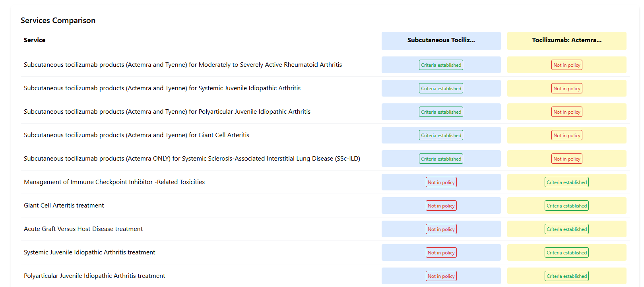Viewport: 644px width, 287px height.
Task: Select the Rheumatoid Arthritis row's Not in policy badge
Action: (x=566, y=65)
